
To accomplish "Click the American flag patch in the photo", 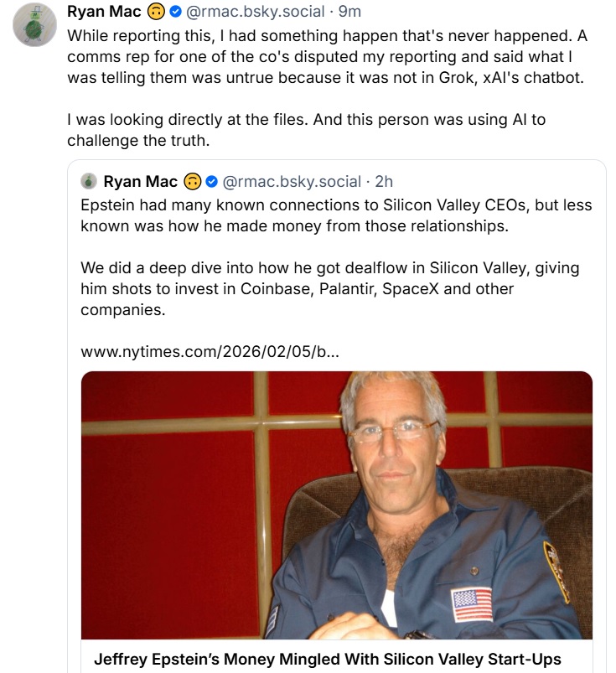I will [x=472, y=603].
